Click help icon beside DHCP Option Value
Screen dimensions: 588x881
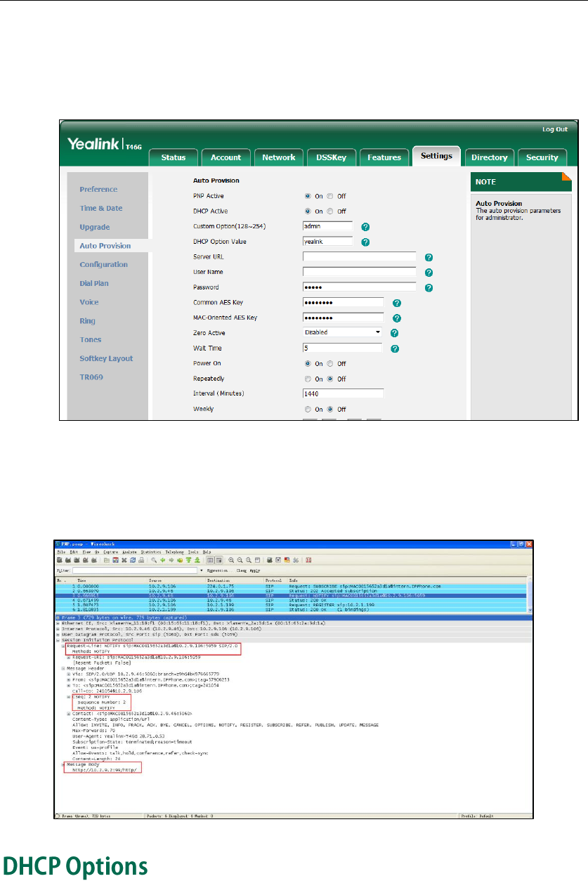tap(365, 242)
